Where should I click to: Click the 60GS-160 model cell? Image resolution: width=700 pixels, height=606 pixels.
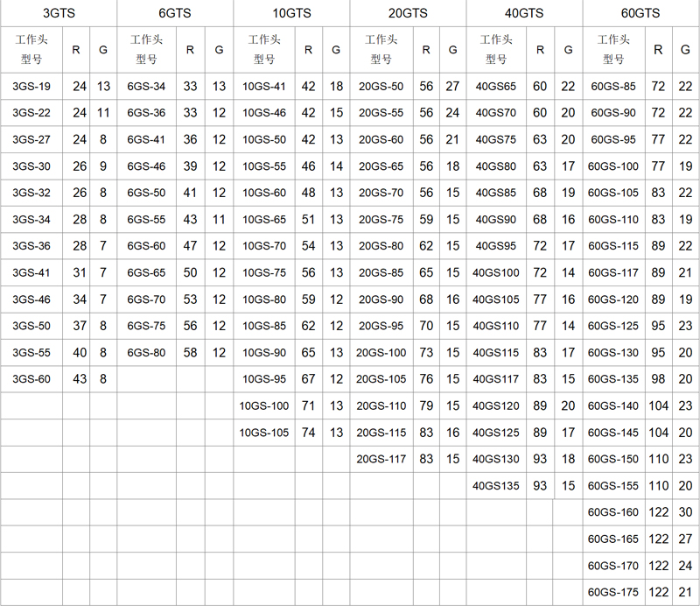pos(613,512)
